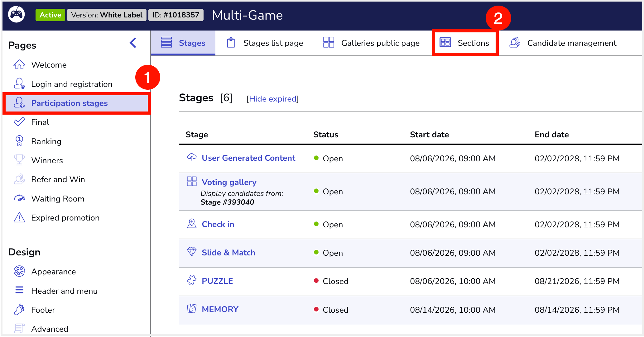Click the Advanced scroll icon
Image resolution: width=644 pixels, height=337 pixels.
[x=19, y=328]
